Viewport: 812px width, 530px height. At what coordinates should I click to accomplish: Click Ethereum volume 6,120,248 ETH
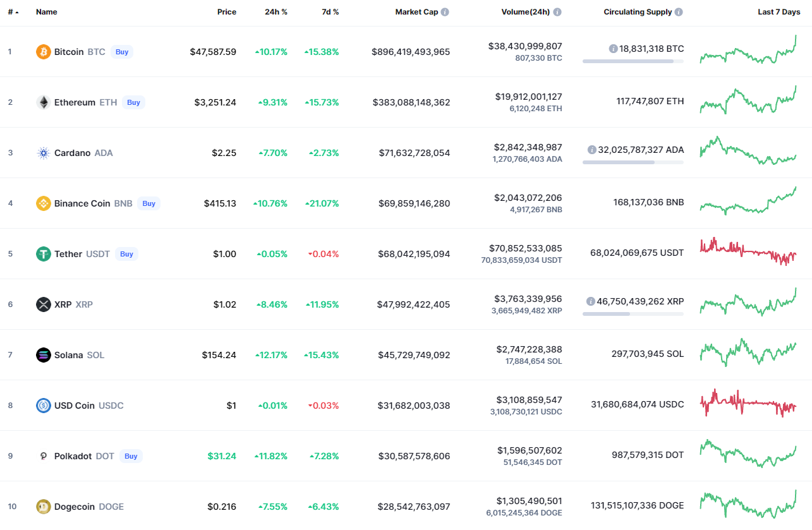click(x=536, y=109)
